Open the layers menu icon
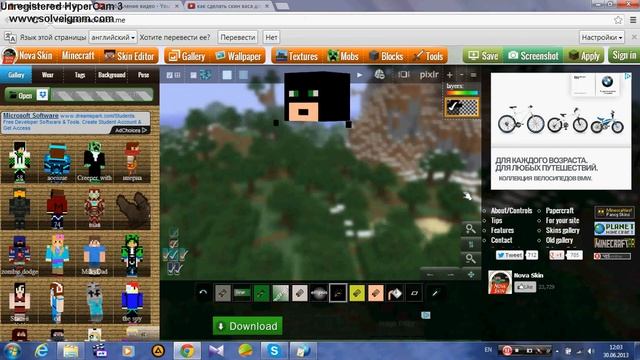This screenshot has height=360, width=640. 473,75
